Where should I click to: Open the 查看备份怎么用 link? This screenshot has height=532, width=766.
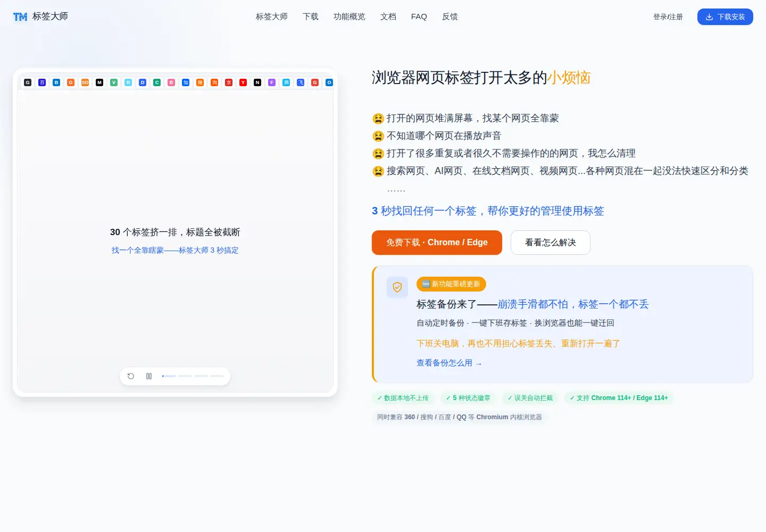(449, 363)
